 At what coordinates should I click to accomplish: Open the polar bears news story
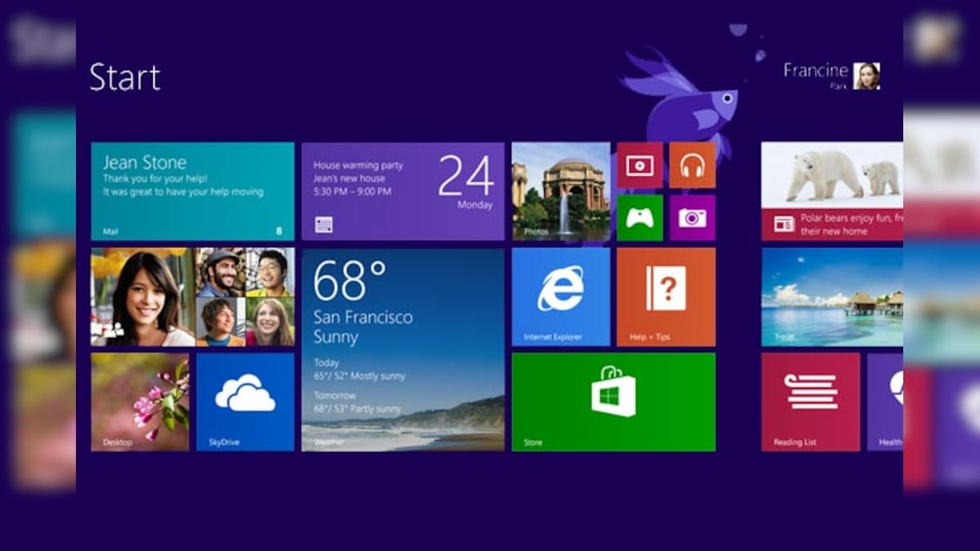tap(833, 190)
